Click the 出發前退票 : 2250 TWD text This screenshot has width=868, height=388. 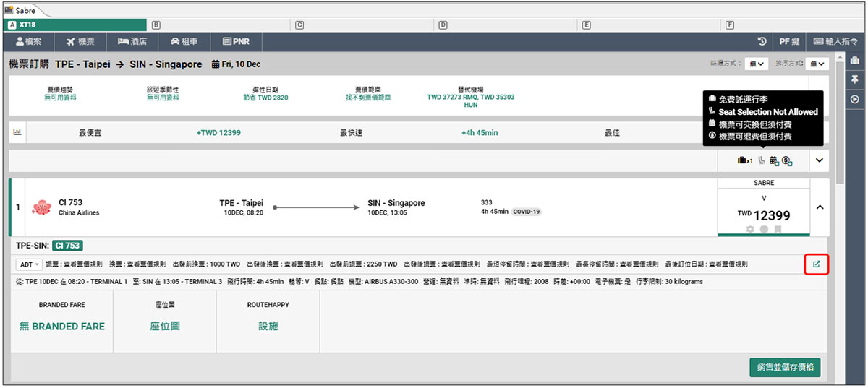363,264
